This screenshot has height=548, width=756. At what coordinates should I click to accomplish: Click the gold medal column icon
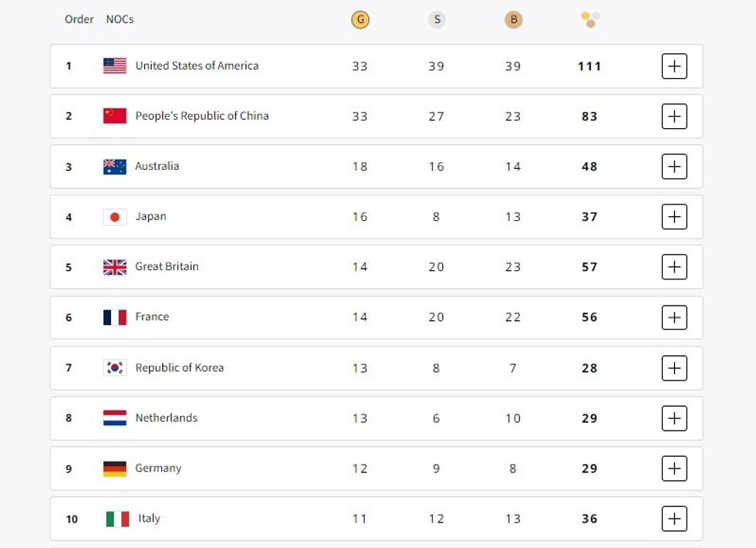coord(359,19)
